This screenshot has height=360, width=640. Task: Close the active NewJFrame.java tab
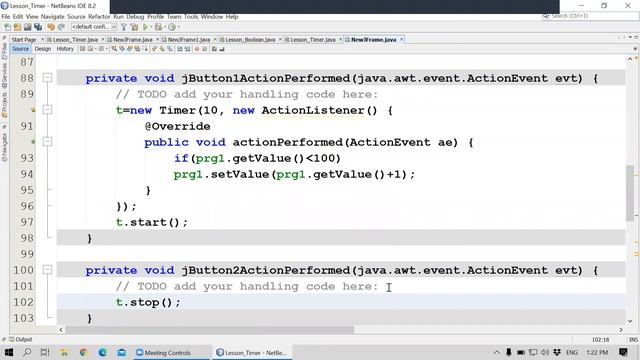[402, 40]
